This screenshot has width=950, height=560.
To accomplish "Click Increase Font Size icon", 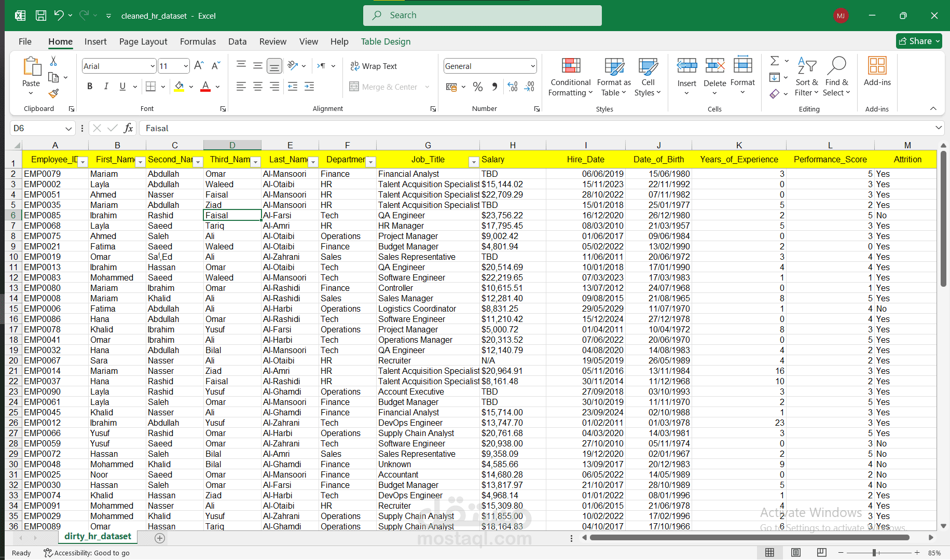I will (x=199, y=66).
